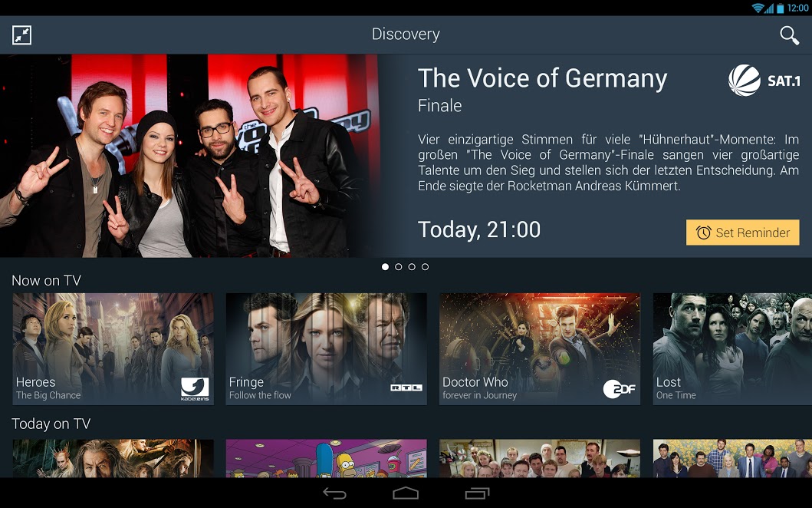Open the Lost One Time thumbnail
The image size is (812, 508).
click(x=732, y=349)
